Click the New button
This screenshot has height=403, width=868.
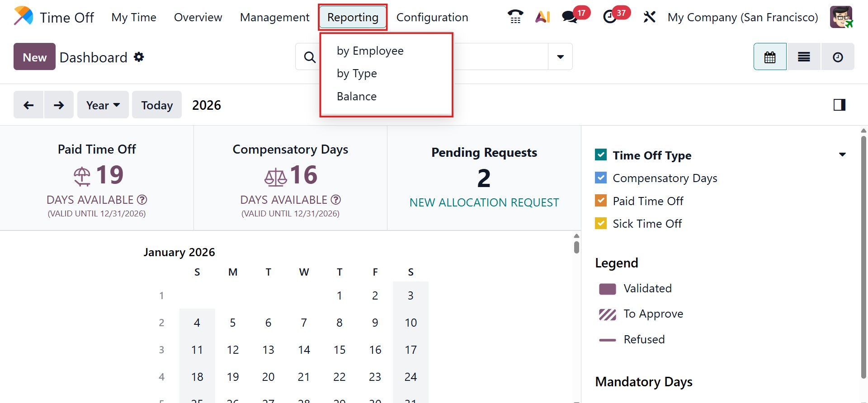[x=34, y=57]
